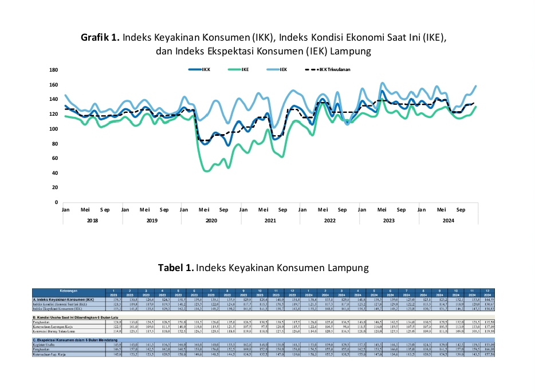535x392 pixels.
Task: Click the 144,35 IKK cell for December 2024
Action: click(x=487, y=300)
